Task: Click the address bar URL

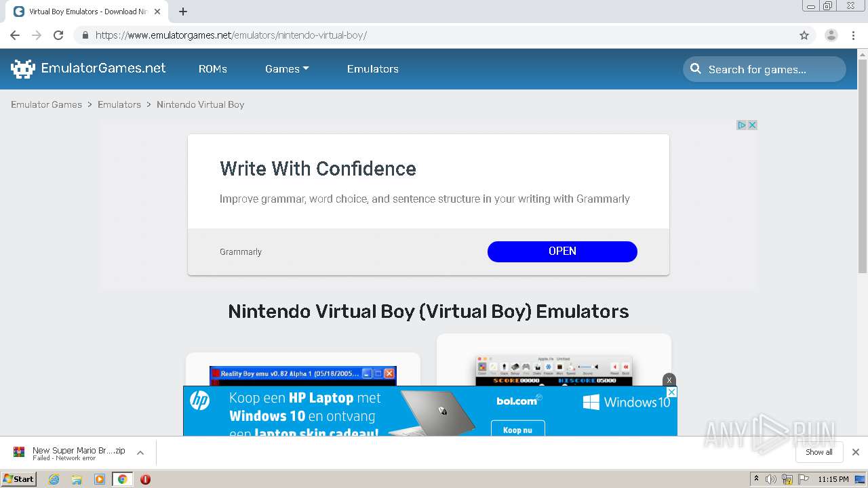Action: [x=231, y=35]
